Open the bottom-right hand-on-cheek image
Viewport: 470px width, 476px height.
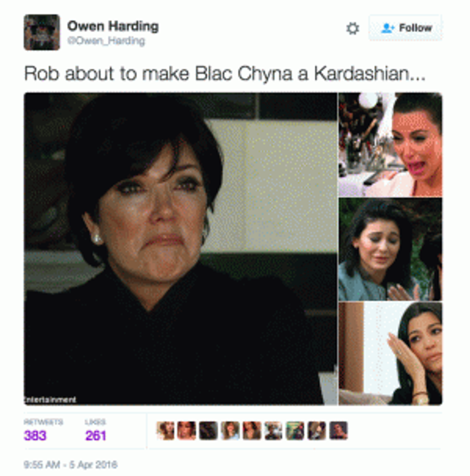pos(390,353)
